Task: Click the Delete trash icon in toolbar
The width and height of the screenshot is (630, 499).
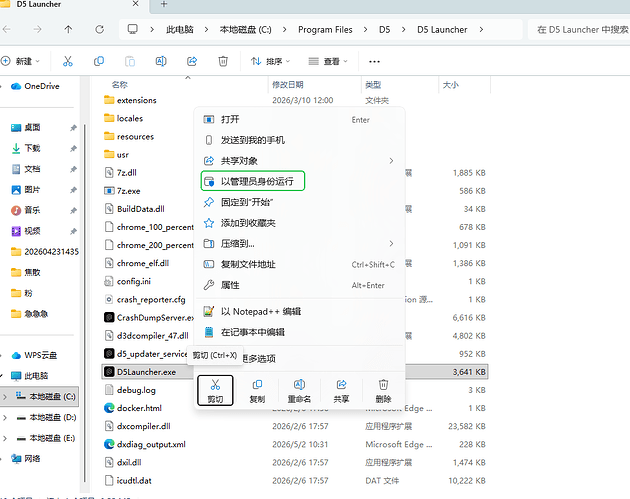Action: pos(223,61)
